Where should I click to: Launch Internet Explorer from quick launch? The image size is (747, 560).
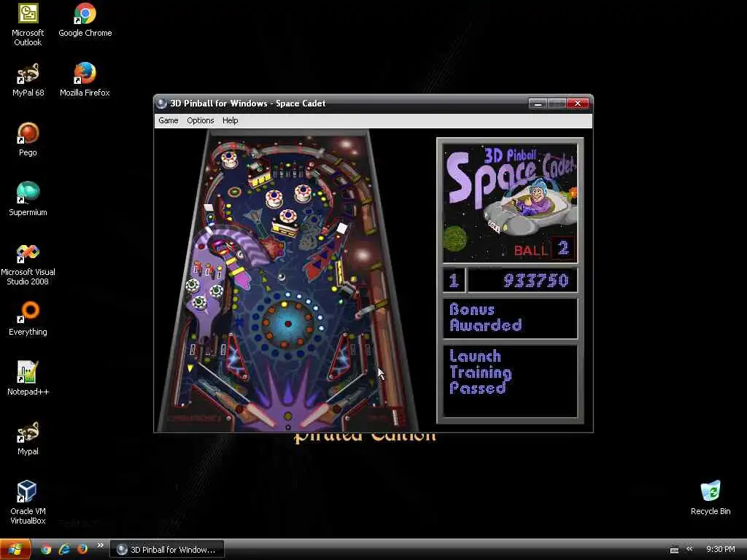click(x=64, y=550)
